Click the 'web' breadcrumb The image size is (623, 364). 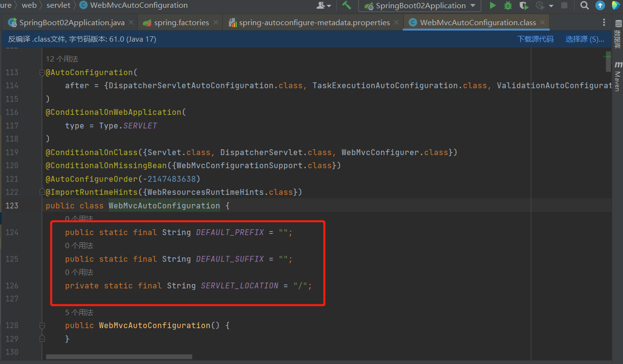tap(29, 5)
